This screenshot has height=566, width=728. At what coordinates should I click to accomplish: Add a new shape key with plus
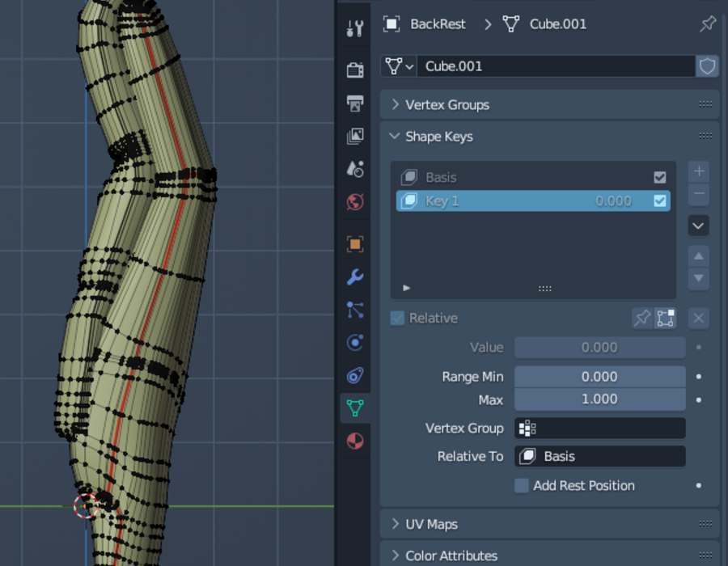pos(699,171)
